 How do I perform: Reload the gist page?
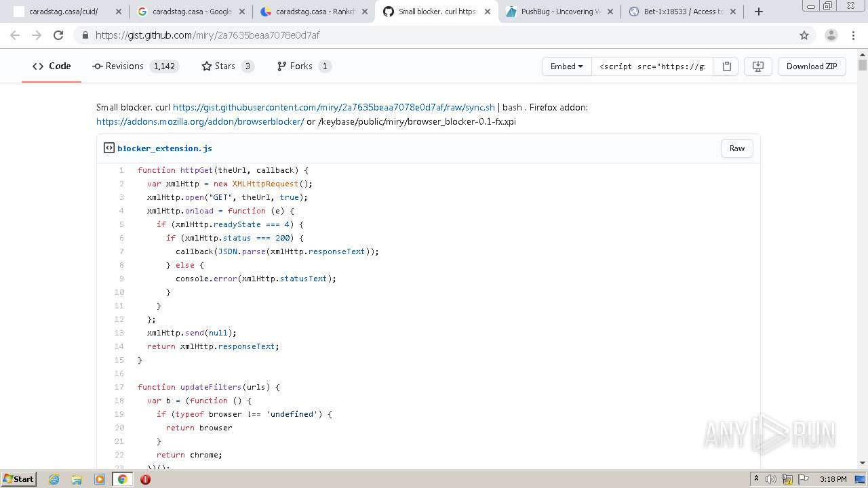[x=58, y=35]
